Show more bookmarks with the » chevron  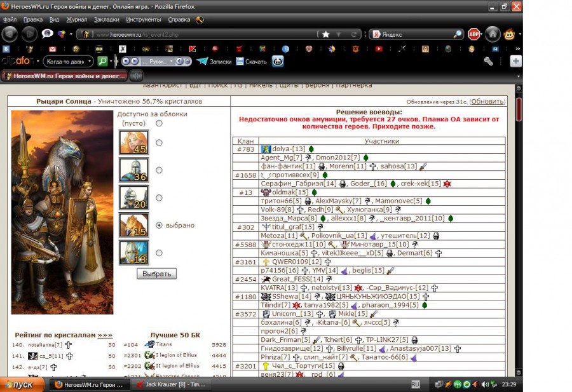click(x=517, y=48)
